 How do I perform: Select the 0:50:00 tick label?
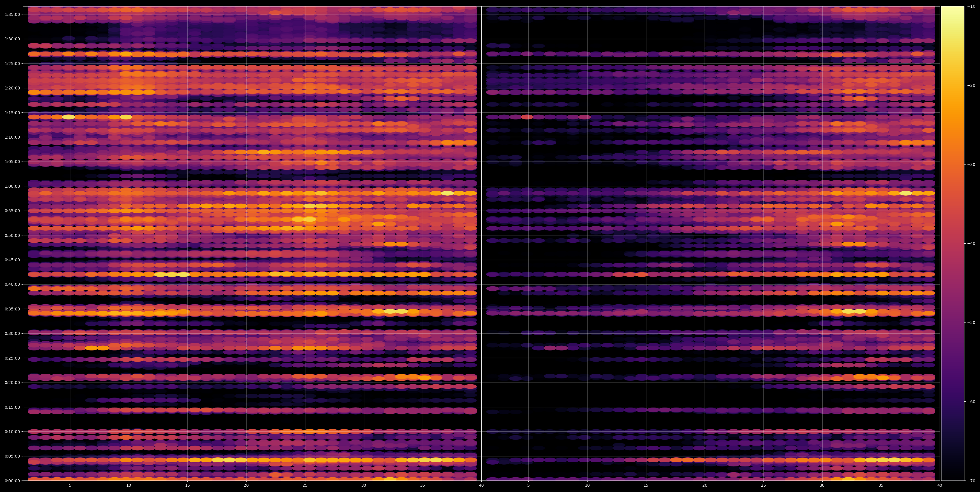(x=13, y=235)
